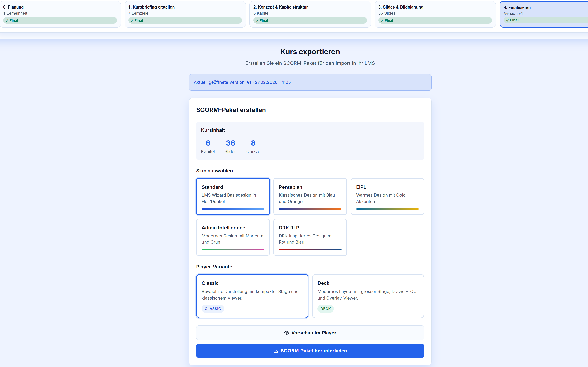Choose the EIPL skin with gold accents
The height and width of the screenshot is (367, 588).
click(387, 196)
